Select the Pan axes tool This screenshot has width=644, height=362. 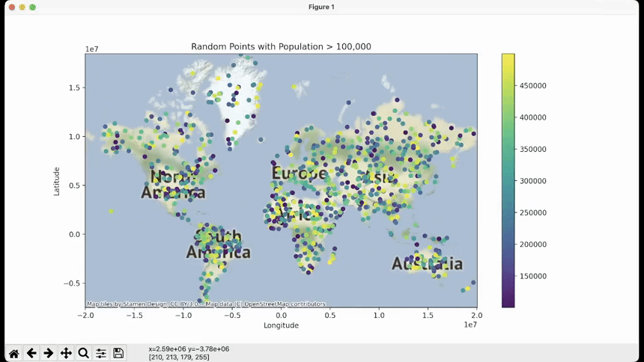66,353
